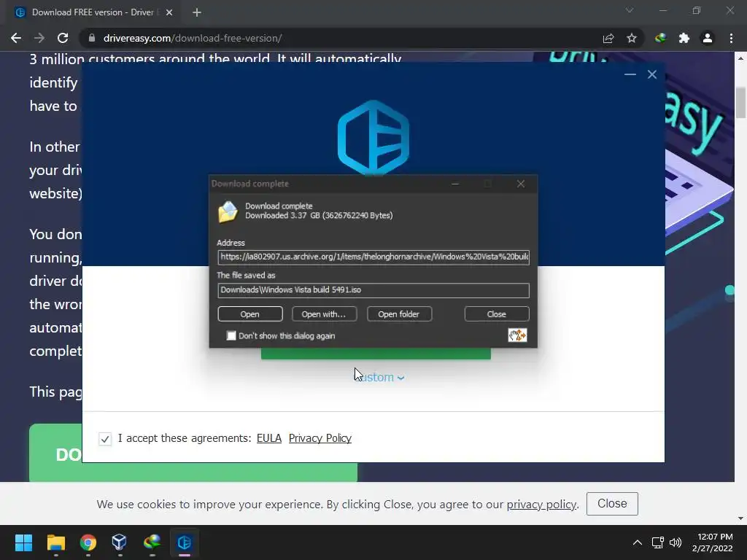Close the cookie notice banner
This screenshot has width=747, height=560.
(612, 504)
